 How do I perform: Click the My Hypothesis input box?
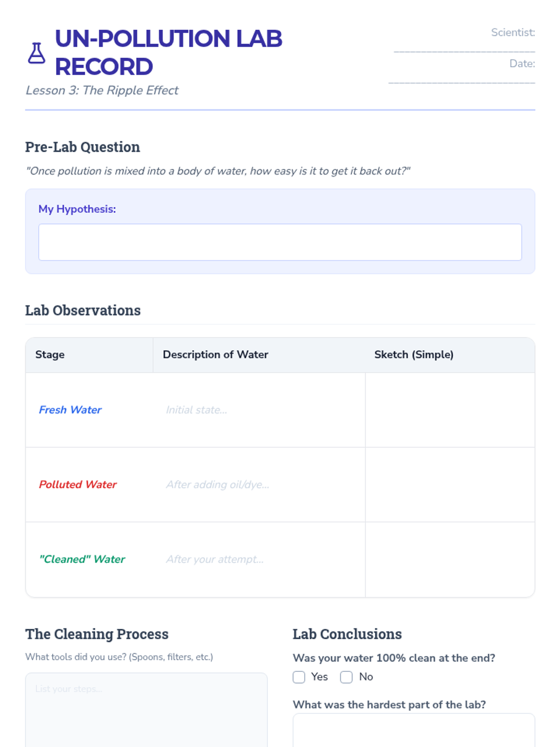(x=280, y=242)
